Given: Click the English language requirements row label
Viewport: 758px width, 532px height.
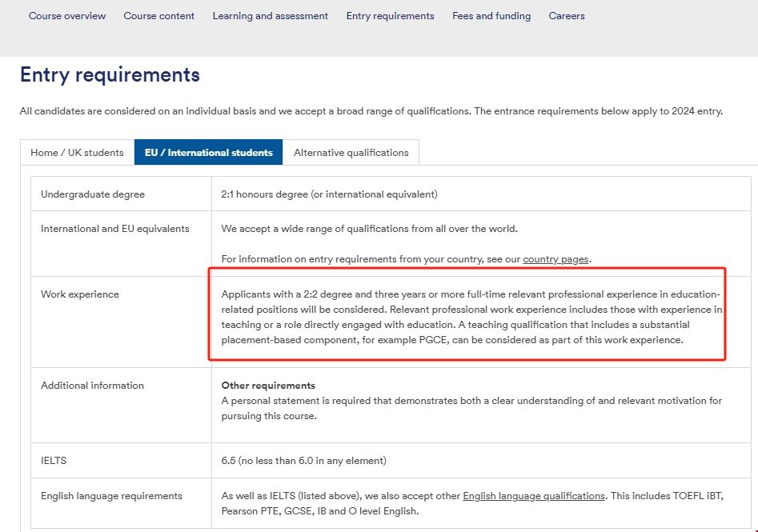Looking at the screenshot, I should point(111,496).
